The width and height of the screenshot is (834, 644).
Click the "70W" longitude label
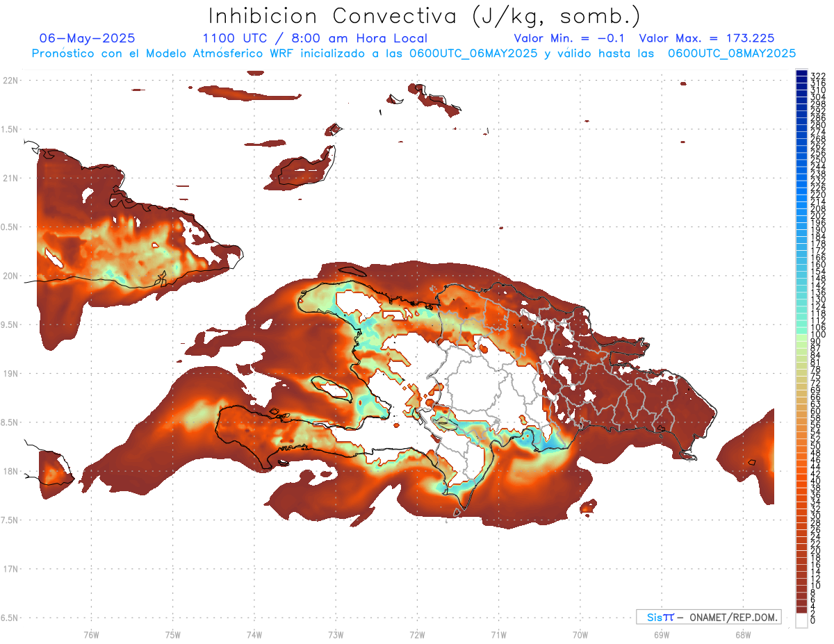point(580,634)
